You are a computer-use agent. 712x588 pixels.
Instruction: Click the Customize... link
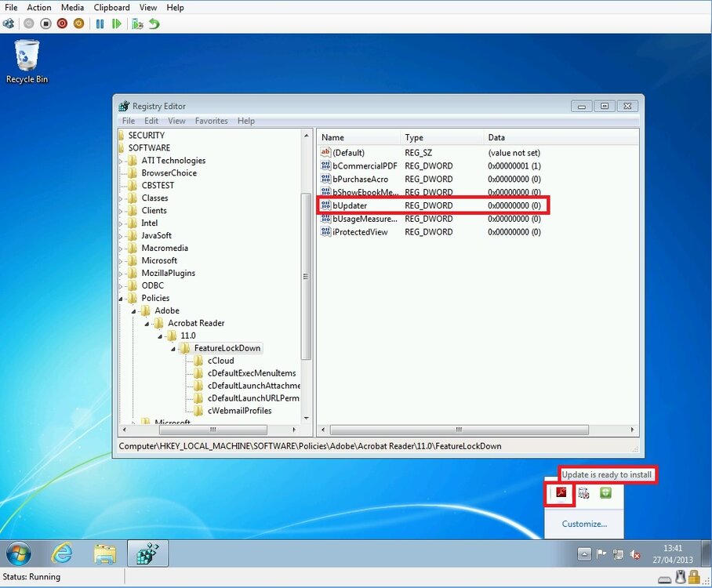tap(584, 524)
